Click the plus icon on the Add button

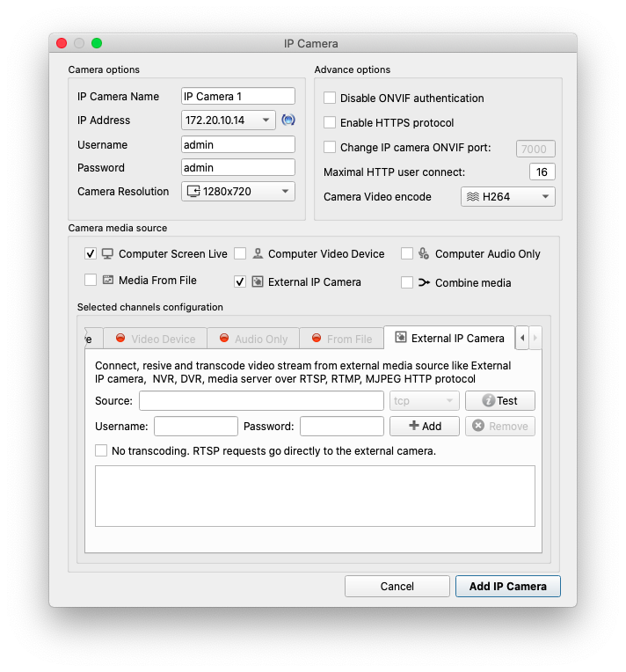[x=413, y=426]
